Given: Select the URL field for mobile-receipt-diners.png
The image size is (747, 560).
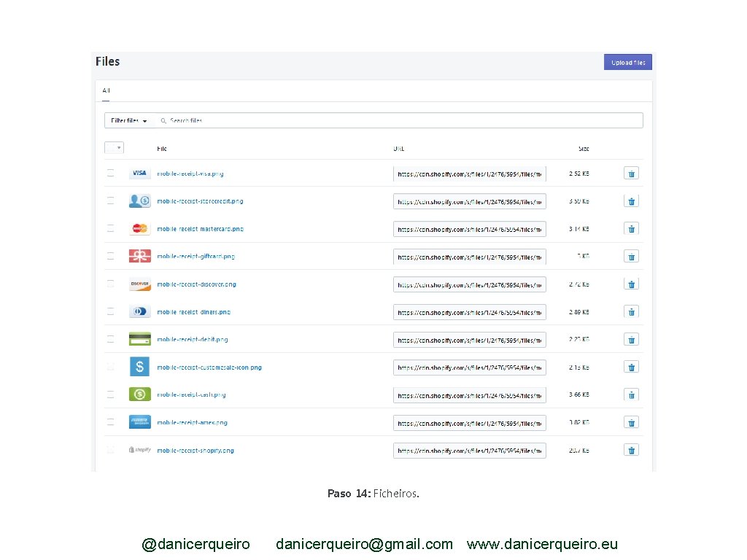Looking at the screenshot, I should [469, 312].
